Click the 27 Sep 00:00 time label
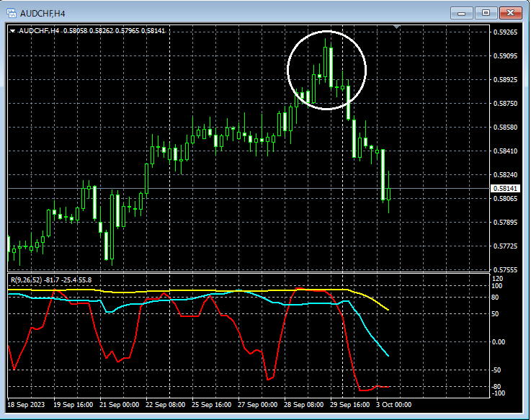Viewport: 531px width, 420px height. [257, 405]
